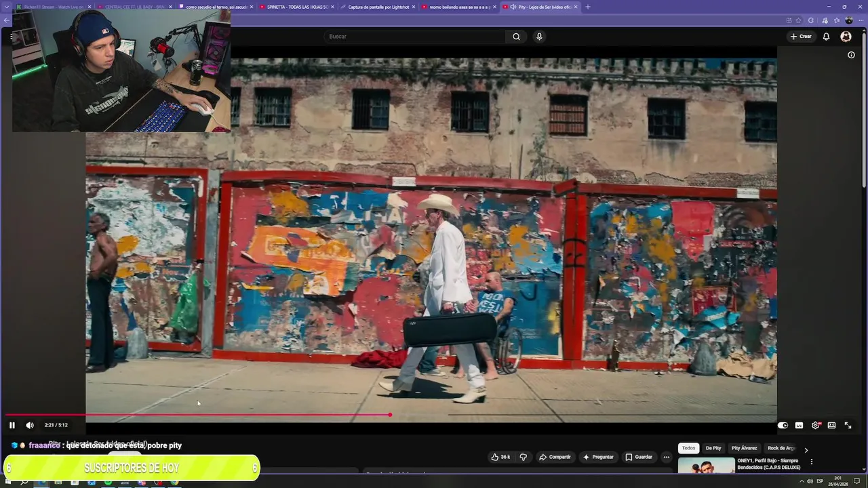Open ONEY1 Perfil Bajo title link
The image size is (868, 488).
click(x=768, y=464)
